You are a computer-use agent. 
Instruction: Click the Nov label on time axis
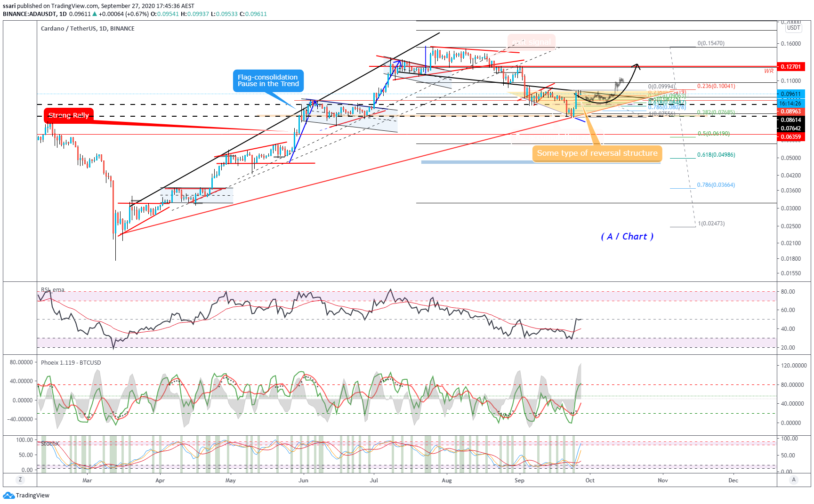coord(663,480)
